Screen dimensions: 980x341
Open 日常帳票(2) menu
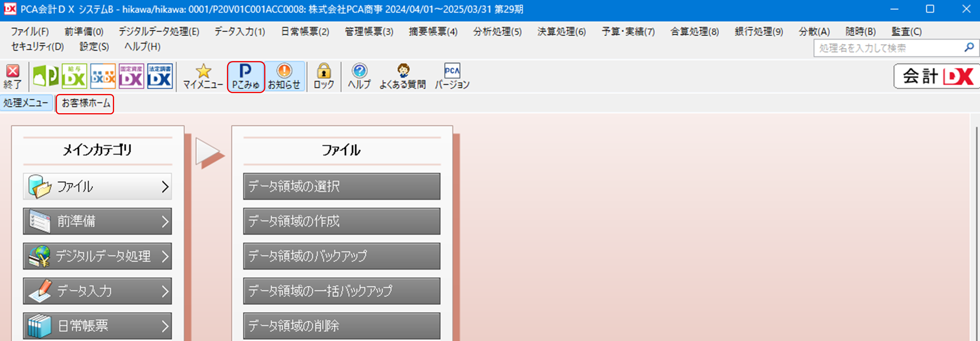[x=305, y=31]
